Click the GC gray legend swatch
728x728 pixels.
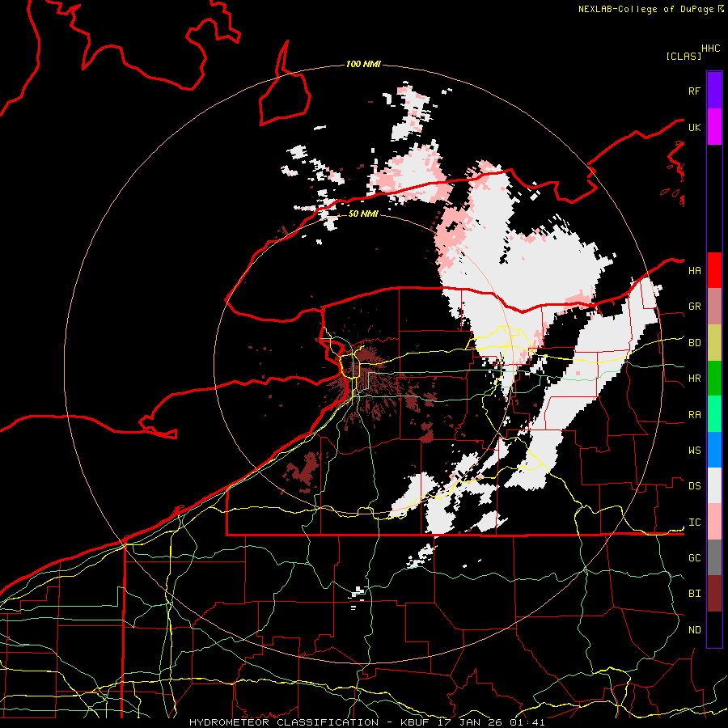tap(714, 557)
